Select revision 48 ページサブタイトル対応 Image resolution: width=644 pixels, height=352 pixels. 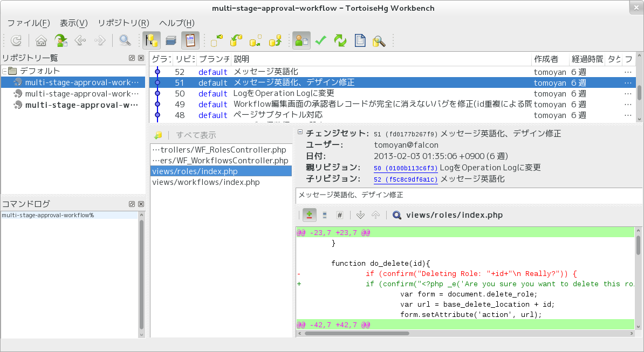tap(392, 115)
